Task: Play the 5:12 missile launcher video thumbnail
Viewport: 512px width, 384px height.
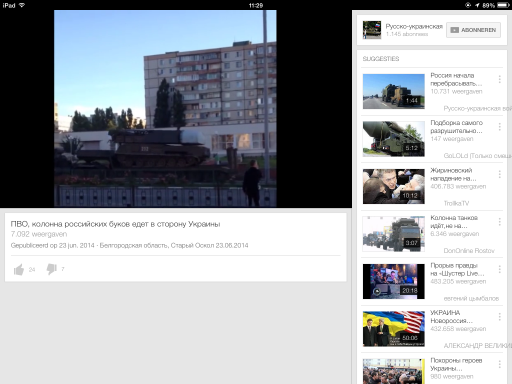Action: [394, 139]
